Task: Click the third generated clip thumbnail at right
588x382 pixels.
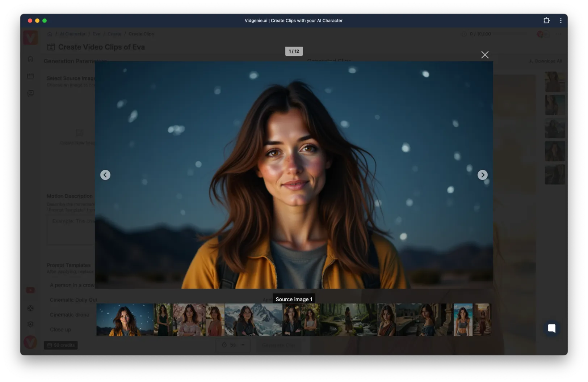Action: (555, 128)
